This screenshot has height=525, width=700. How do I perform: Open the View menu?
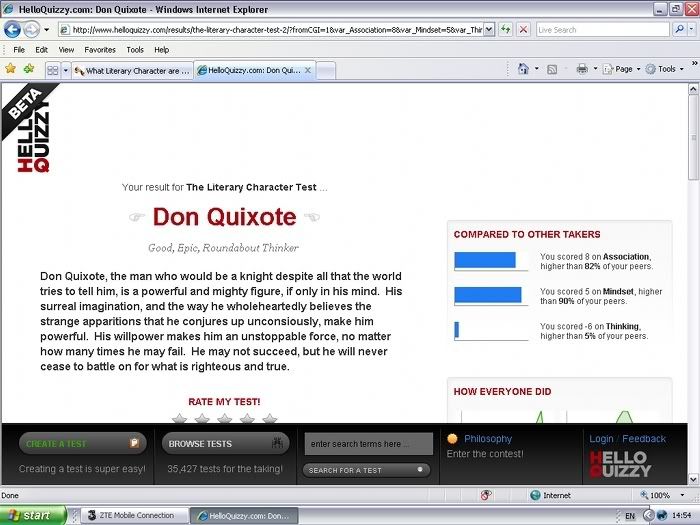(x=66, y=50)
